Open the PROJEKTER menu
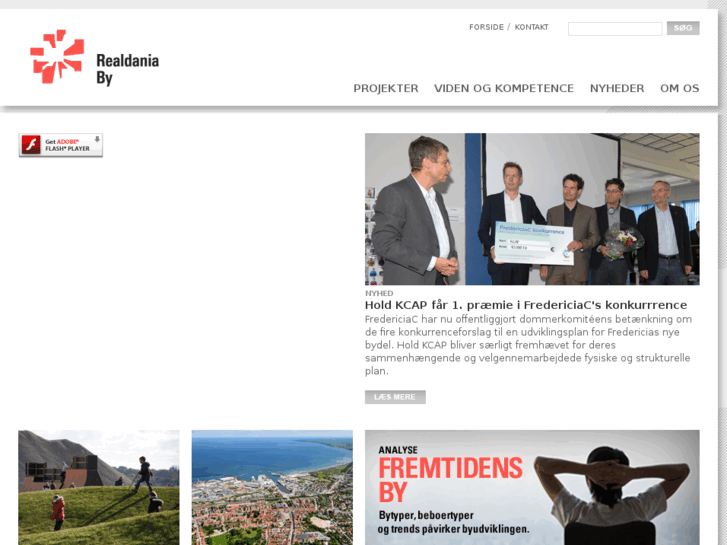Screen dimensions: 727x545 (x=386, y=88)
